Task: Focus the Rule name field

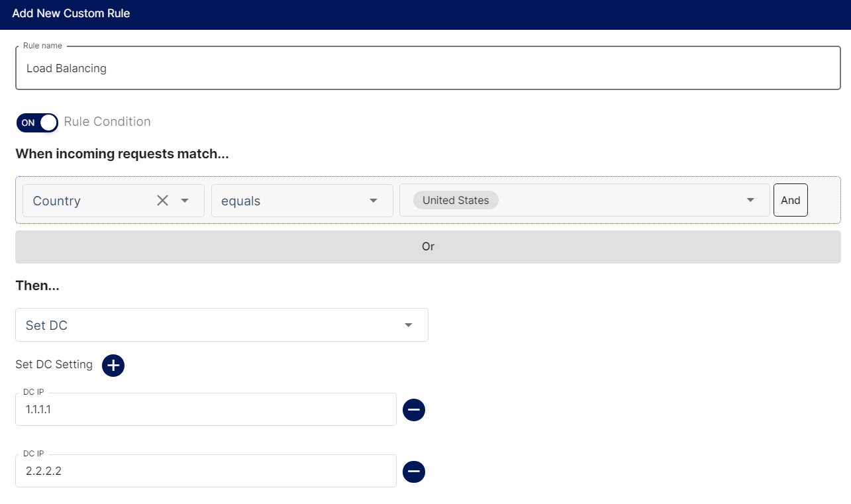Action: (428, 68)
